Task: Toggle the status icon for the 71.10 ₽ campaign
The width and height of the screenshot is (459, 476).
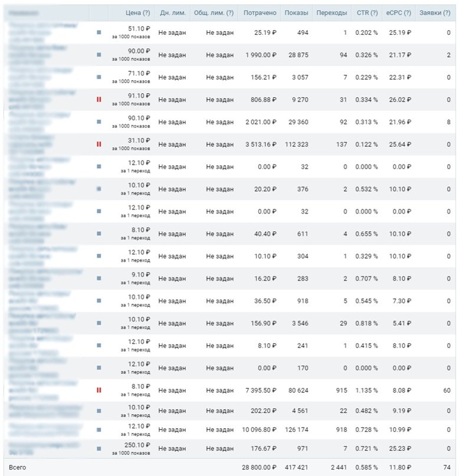Action: click(x=99, y=77)
